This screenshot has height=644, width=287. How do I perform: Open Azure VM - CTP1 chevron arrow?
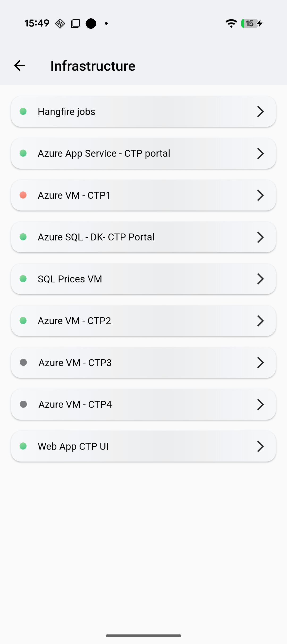(x=260, y=195)
